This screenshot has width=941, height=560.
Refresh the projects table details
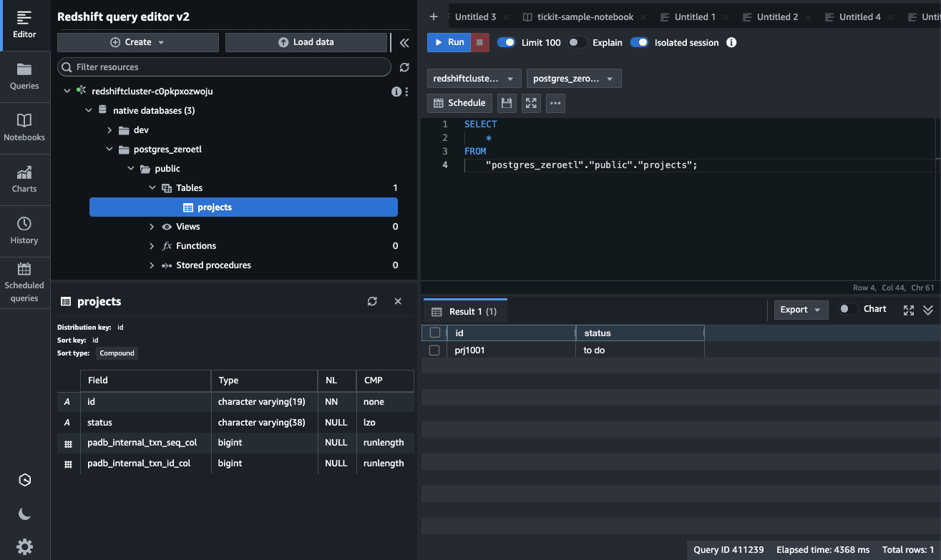coord(372,302)
